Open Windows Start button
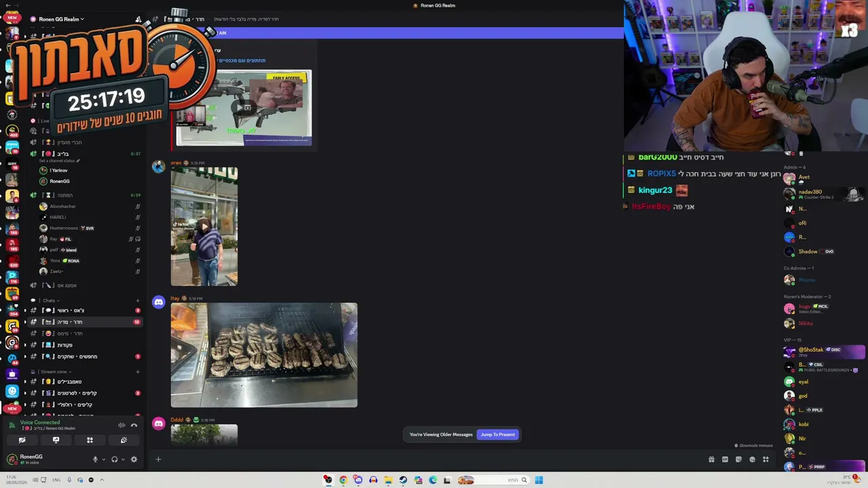Screen dimensions: 868x488 [538, 480]
